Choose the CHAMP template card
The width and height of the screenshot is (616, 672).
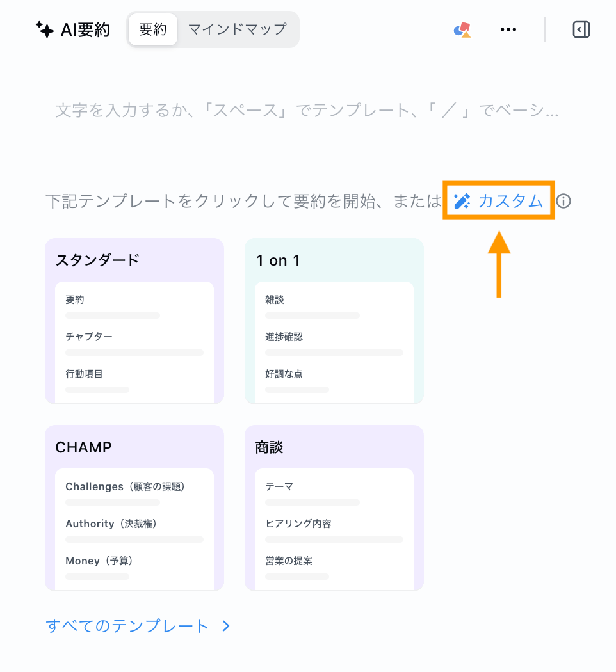click(x=134, y=508)
